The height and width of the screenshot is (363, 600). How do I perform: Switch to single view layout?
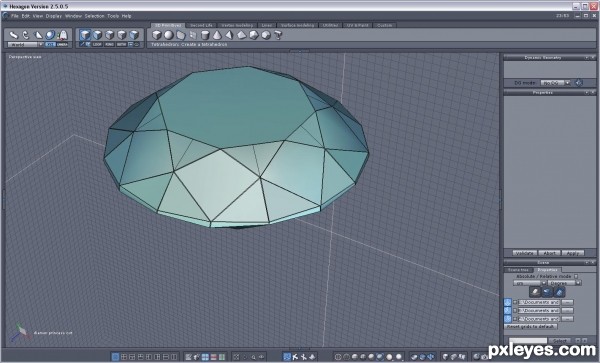(115, 357)
